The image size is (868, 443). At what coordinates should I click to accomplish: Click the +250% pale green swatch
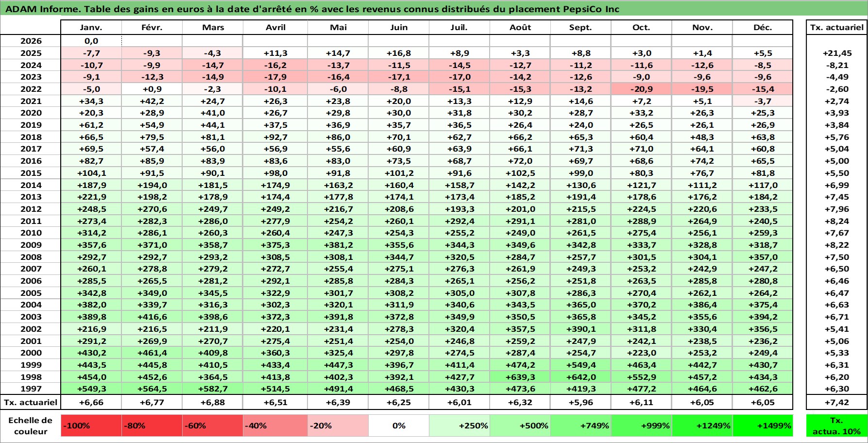460,426
